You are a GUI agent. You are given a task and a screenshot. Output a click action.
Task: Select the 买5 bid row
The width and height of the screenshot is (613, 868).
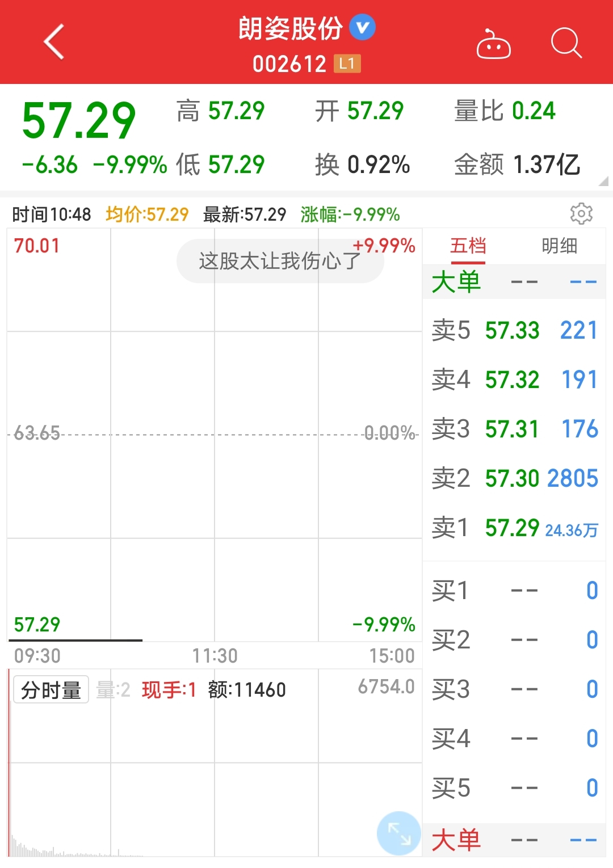tap(514, 788)
